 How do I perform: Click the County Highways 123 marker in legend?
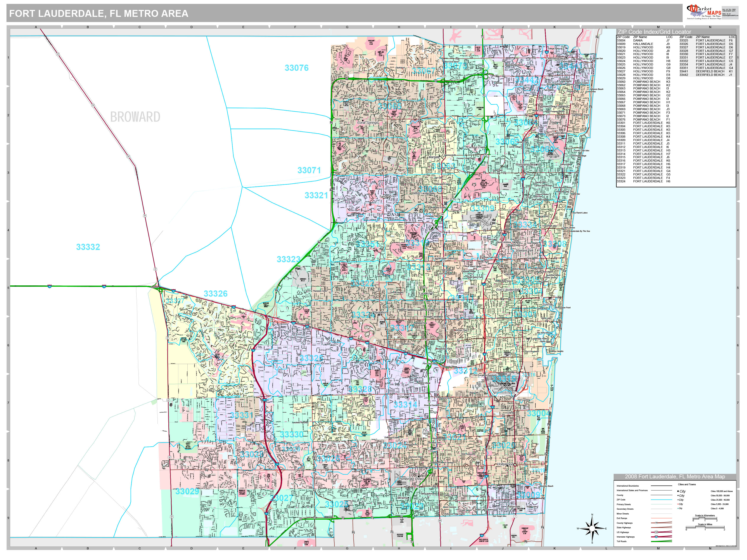(656, 523)
